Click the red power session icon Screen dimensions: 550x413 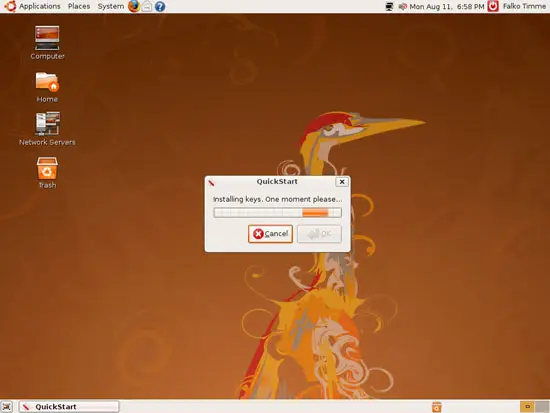(493, 6)
